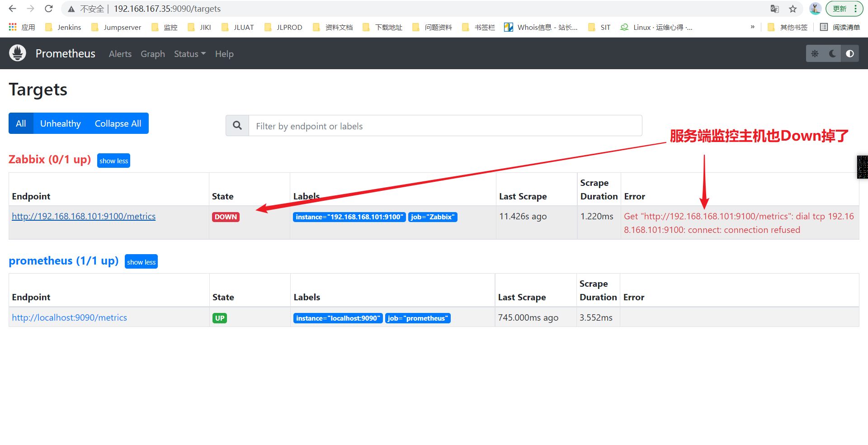Show only Unhealthy targets

click(61, 123)
